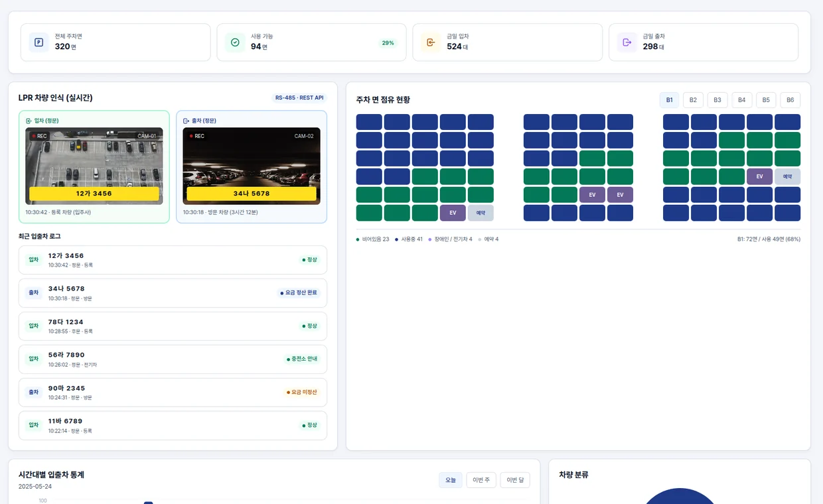823x504 pixels.
Task: Click the yellow plate 12가 3456 on CAM-01
Action: tap(94, 194)
